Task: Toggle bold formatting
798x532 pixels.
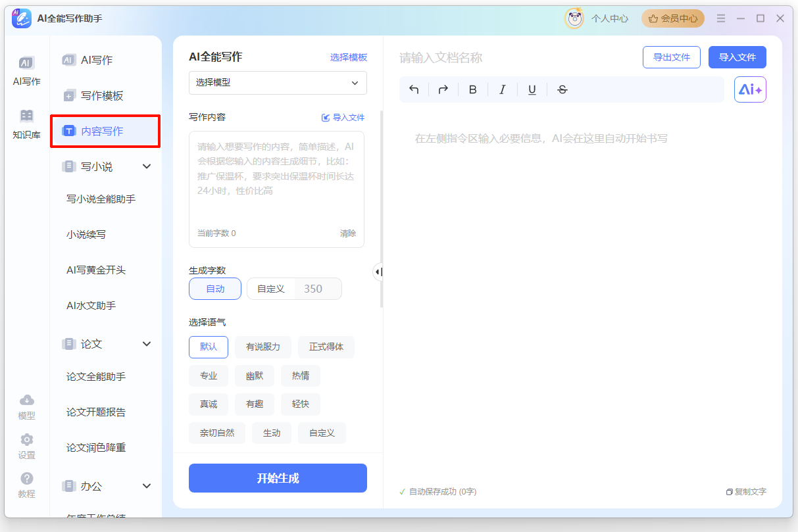Action: point(472,89)
